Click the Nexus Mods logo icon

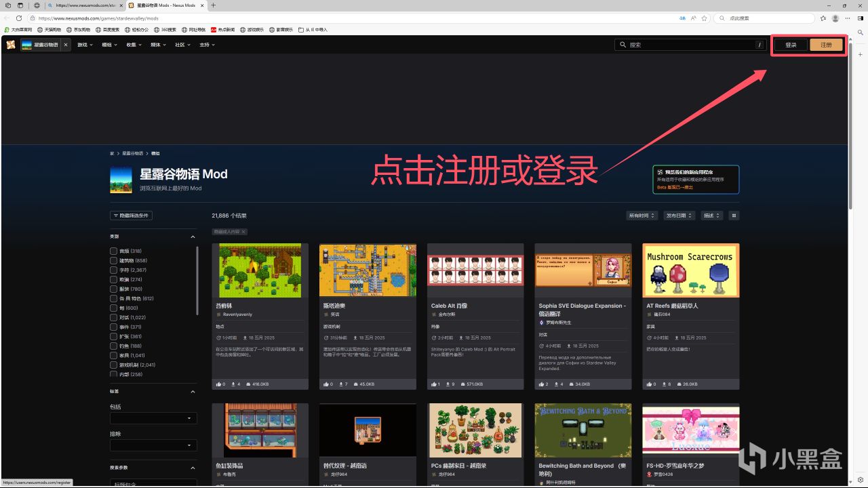point(10,45)
